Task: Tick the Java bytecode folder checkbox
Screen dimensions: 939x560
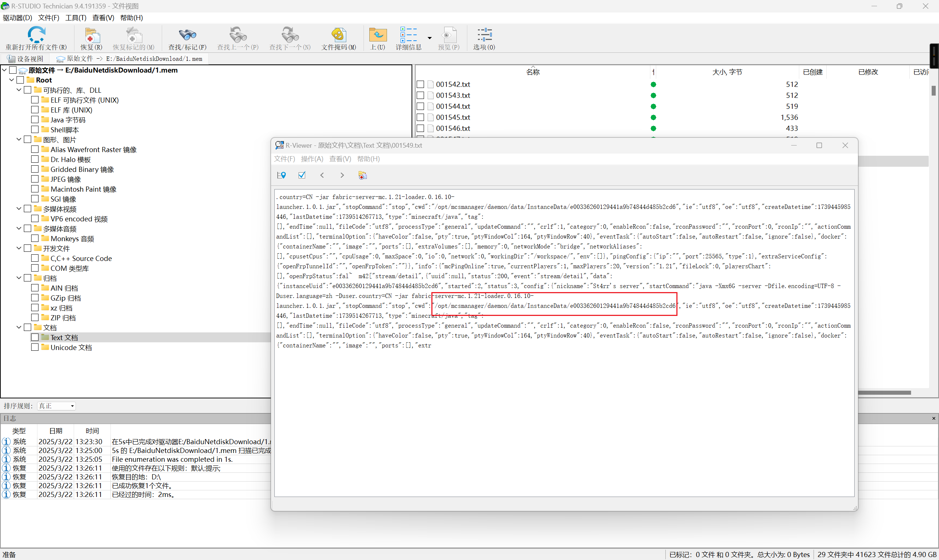Action: click(35, 119)
